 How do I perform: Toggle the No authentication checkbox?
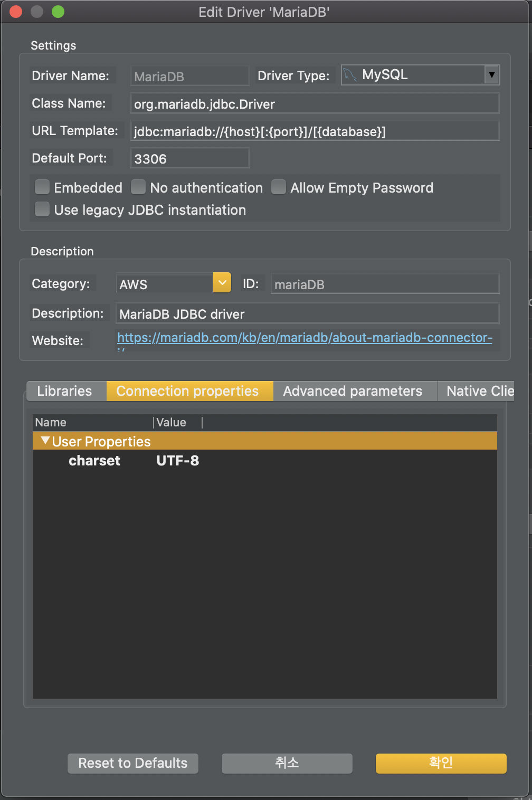pyautogui.click(x=138, y=187)
